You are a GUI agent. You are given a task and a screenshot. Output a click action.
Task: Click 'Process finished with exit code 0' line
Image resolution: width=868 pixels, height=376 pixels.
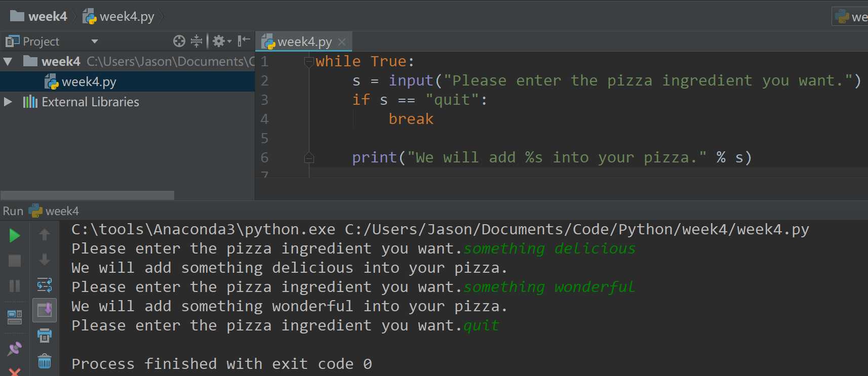pyautogui.click(x=222, y=364)
